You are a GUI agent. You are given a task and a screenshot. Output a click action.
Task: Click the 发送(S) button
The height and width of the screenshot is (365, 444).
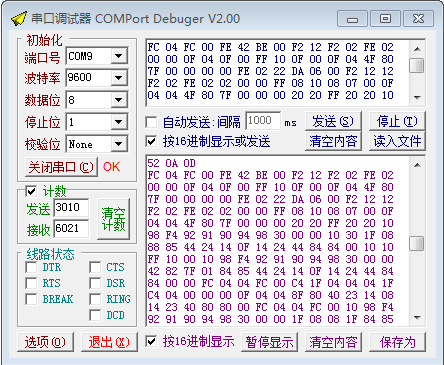pyautogui.click(x=333, y=121)
